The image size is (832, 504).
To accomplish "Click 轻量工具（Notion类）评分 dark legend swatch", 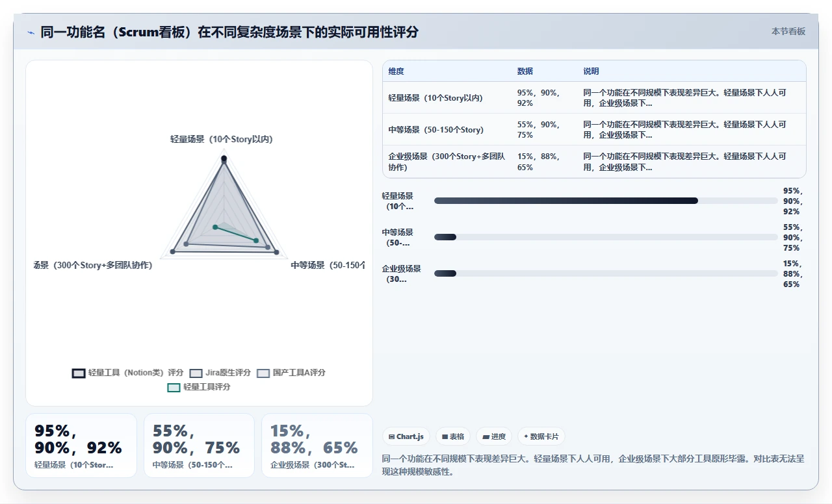I will pyautogui.click(x=79, y=373).
